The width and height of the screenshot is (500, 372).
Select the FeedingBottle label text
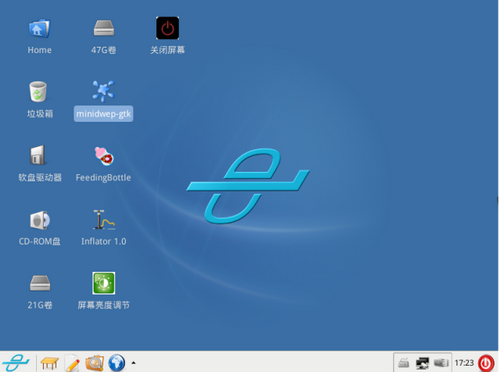pos(103,178)
